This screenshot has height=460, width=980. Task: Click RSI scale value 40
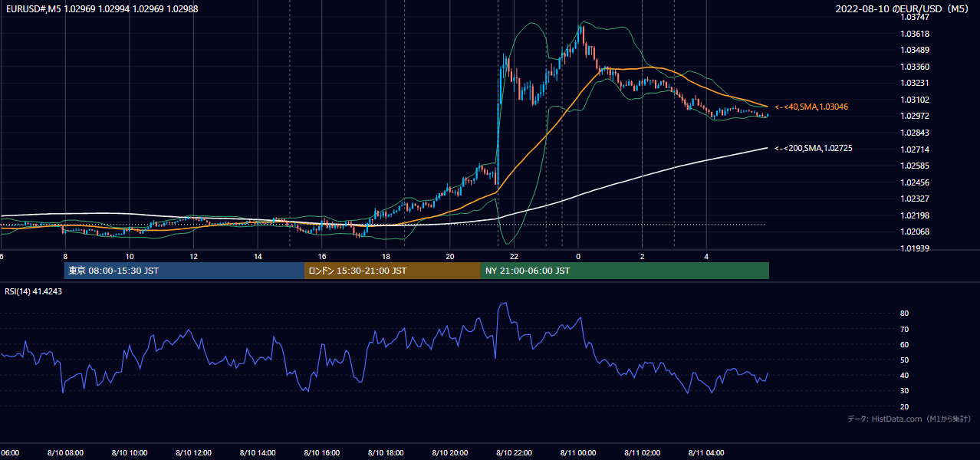905,376
